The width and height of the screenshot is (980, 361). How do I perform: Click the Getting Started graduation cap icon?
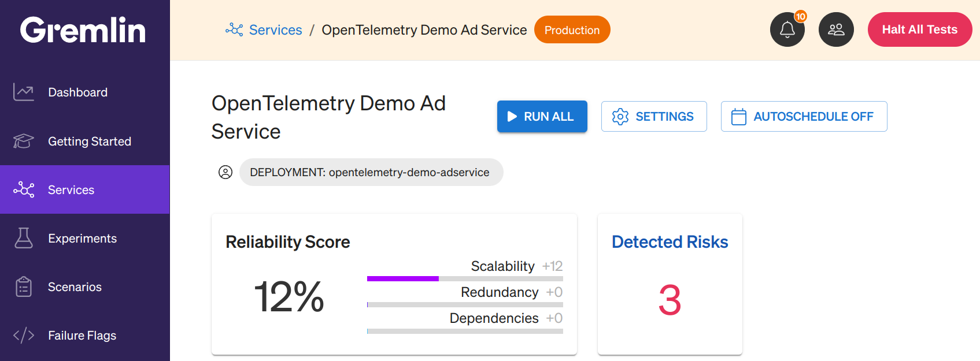pyautogui.click(x=24, y=141)
